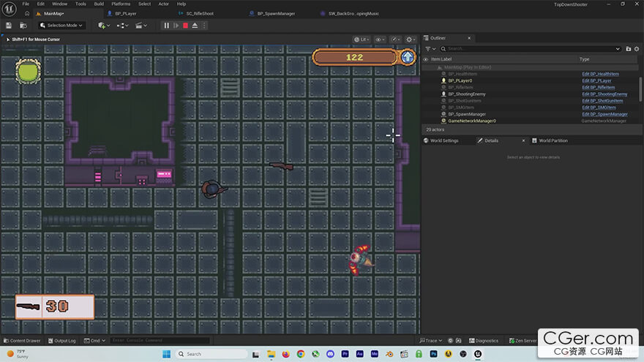Open the cinematics clapperboard dropdown
The height and width of the screenshot is (362, 644).
click(x=141, y=26)
